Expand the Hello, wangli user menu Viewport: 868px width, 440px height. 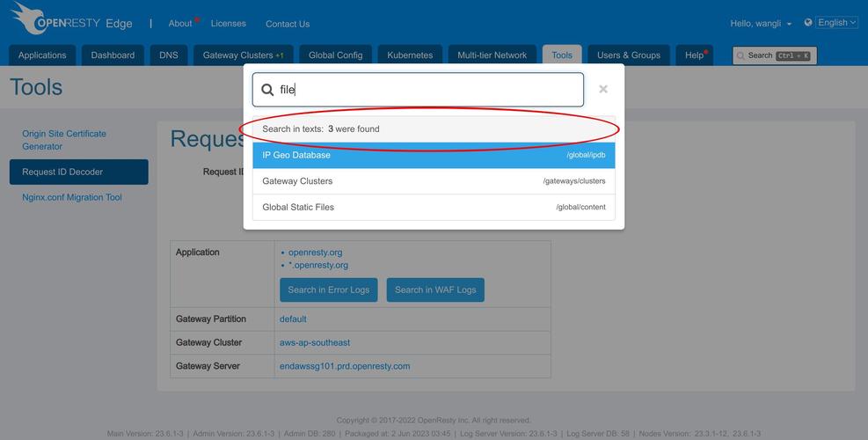(761, 23)
